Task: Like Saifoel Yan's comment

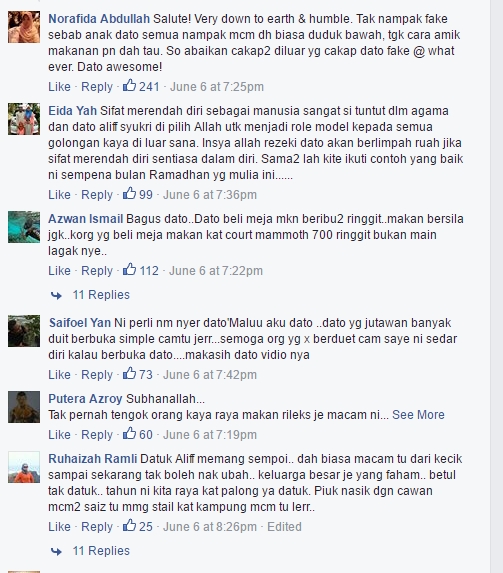Action: click(x=59, y=375)
